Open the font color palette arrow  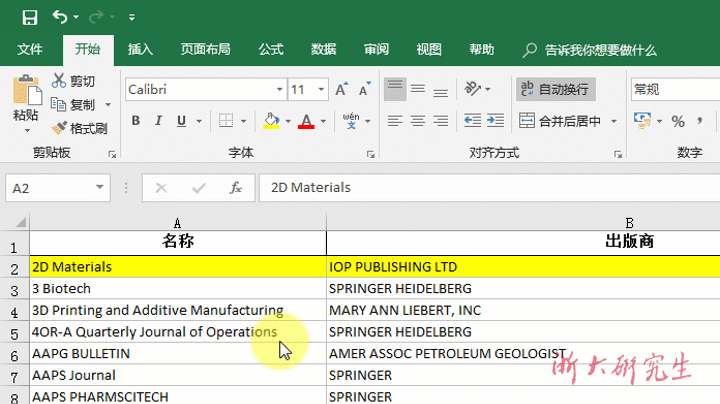[x=323, y=121]
